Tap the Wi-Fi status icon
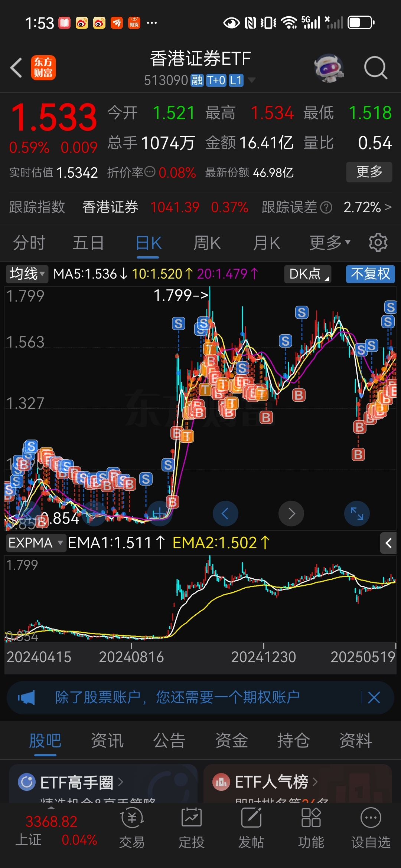The image size is (401, 868). [x=289, y=23]
